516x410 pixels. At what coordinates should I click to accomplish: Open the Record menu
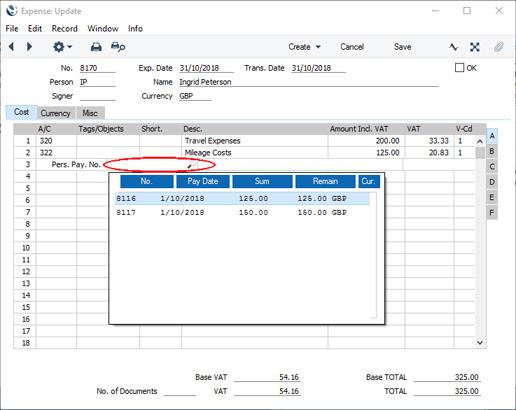pyautogui.click(x=65, y=29)
